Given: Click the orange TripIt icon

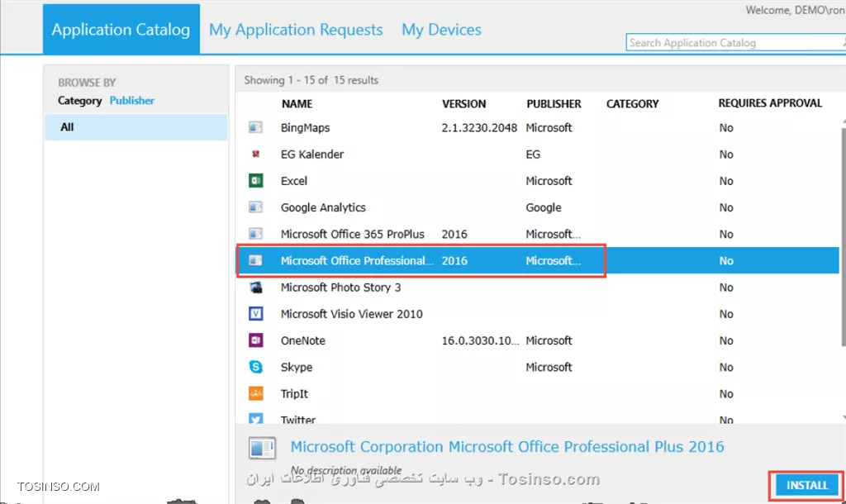Looking at the screenshot, I should click(x=255, y=393).
